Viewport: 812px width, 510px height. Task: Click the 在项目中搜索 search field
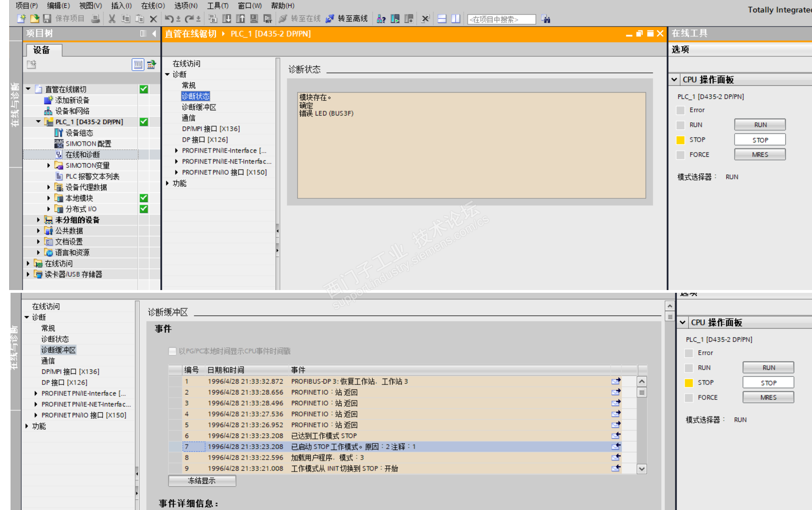pyautogui.click(x=501, y=19)
